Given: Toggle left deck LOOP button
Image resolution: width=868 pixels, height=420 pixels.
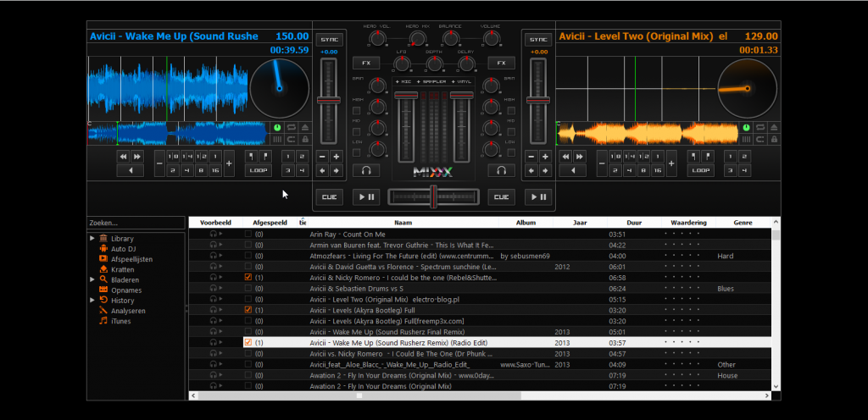Looking at the screenshot, I should pyautogui.click(x=259, y=170).
